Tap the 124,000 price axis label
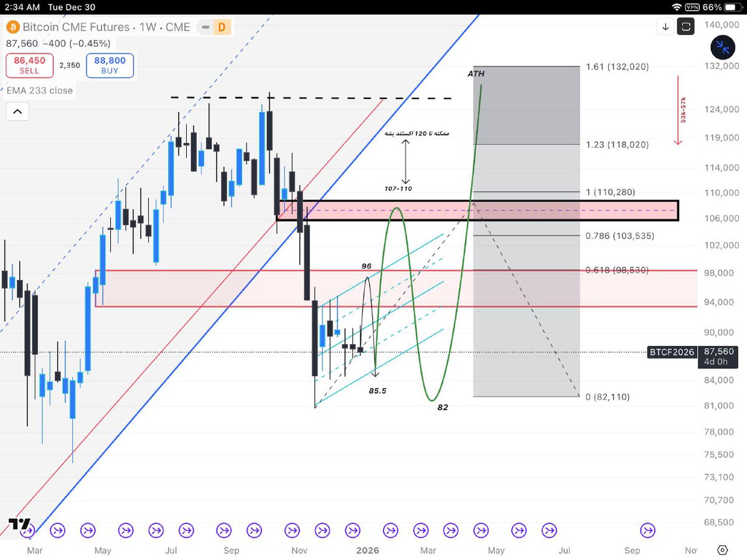 click(x=721, y=110)
